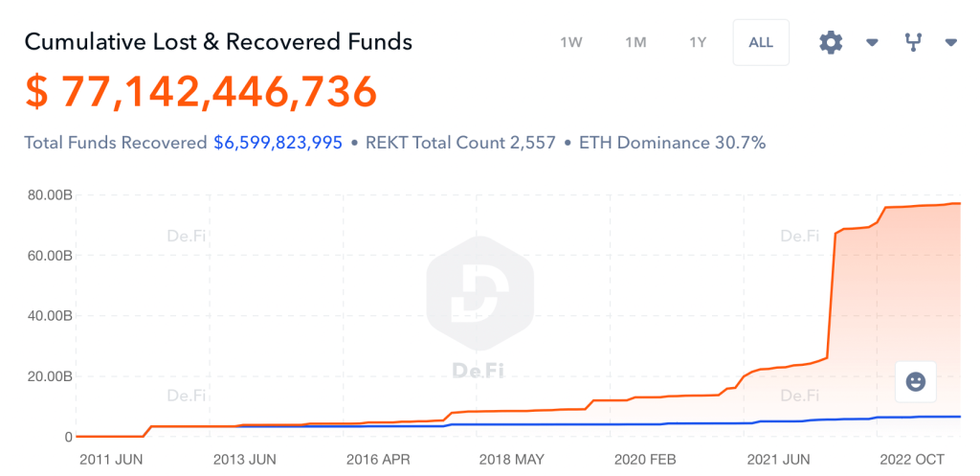Viewport: 980px width, 476px height.
Task: Click the 2018 MAY x-axis label
Action: pyautogui.click(x=511, y=460)
